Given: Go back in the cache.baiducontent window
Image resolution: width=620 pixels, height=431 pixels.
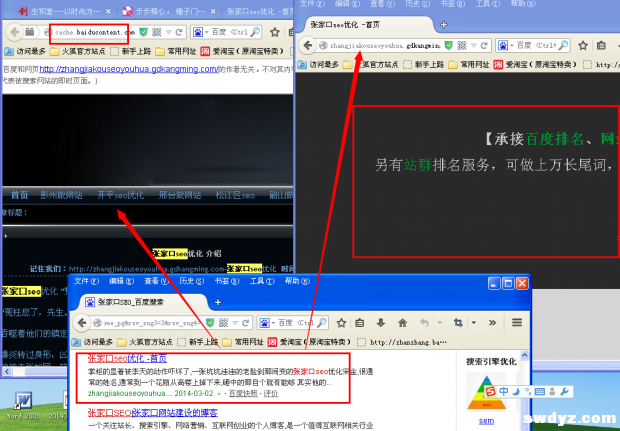Looking at the screenshot, I should coord(15,32).
